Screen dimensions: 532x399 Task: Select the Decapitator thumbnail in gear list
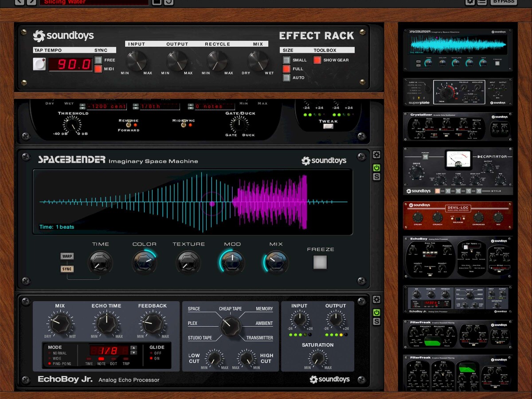pyautogui.click(x=458, y=171)
